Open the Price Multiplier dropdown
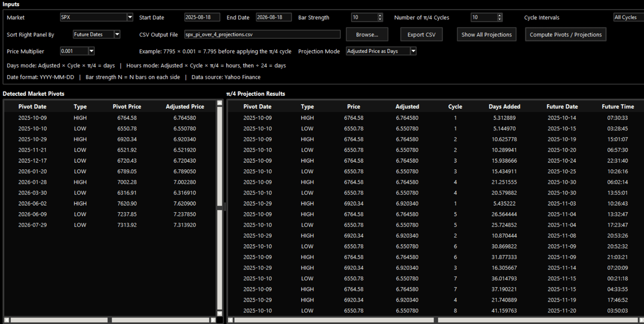Screen dimensions: 644x324 [77, 51]
